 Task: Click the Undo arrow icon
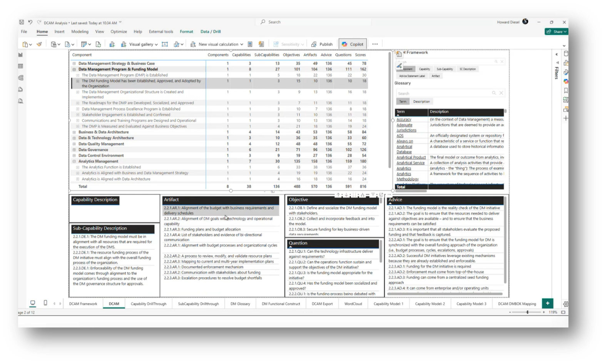point(30,22)
